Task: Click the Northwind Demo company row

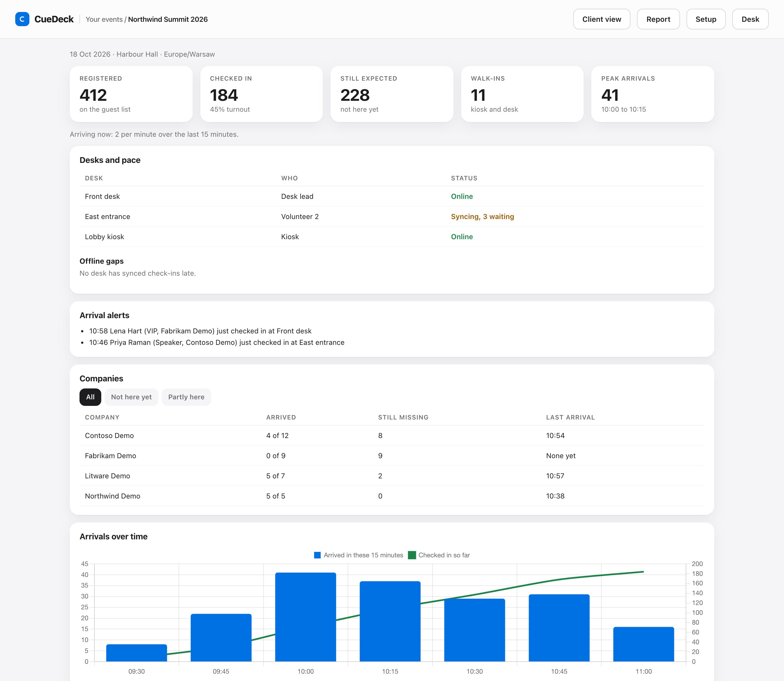Action: coord(392,495)
